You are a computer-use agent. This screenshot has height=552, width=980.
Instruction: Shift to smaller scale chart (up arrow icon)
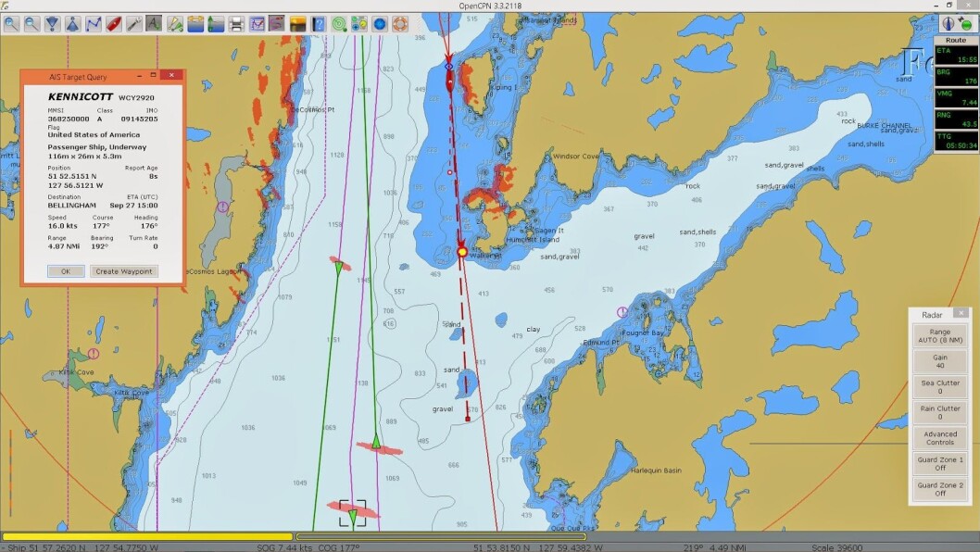coord(72,24)
